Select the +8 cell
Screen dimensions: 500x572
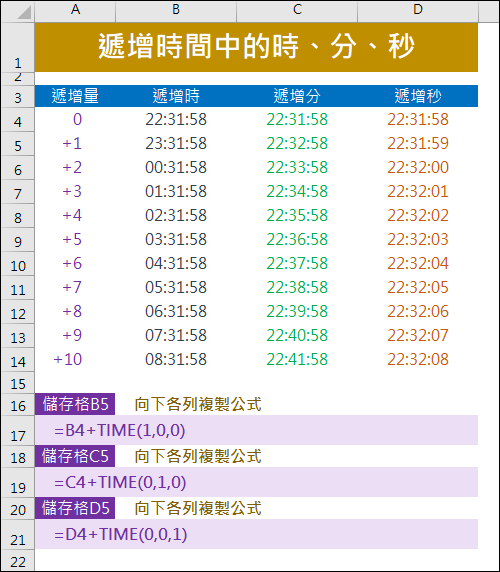[x=75, y=312]
